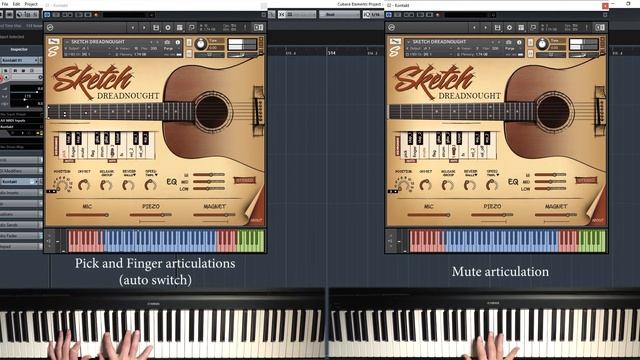
Task: Open the gear options icon in Kontakt 01
Action: [168, 27]
